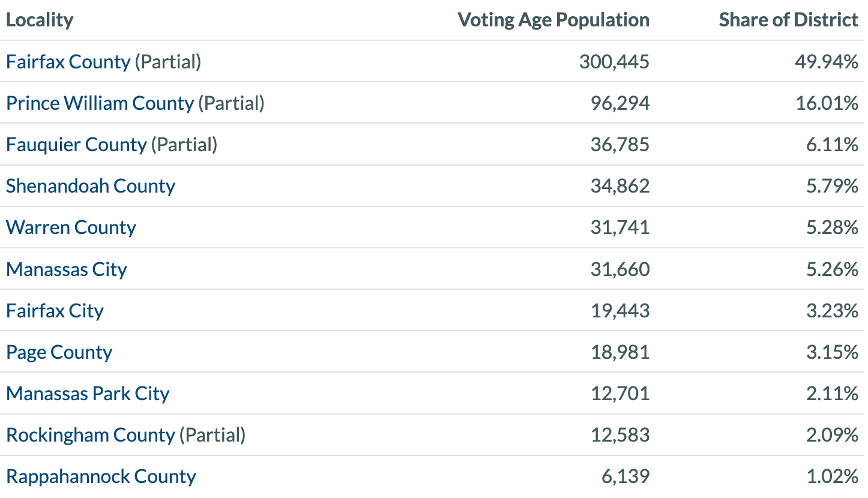
Task: Open the Rappahannock County link
Action: [101, 476]
